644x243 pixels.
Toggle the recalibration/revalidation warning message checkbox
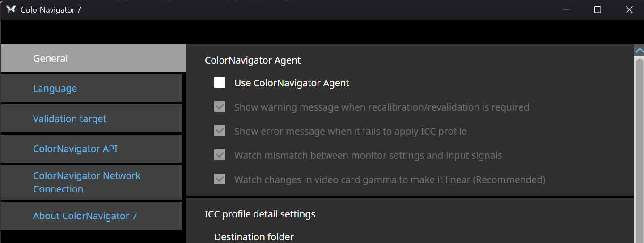pyautogui.click(x=220, y=107)
